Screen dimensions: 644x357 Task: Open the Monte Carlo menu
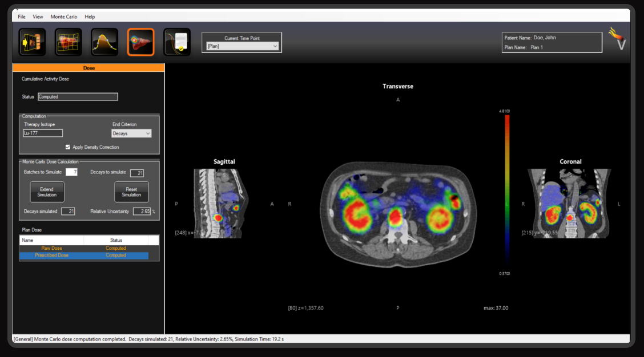point(64,17)
